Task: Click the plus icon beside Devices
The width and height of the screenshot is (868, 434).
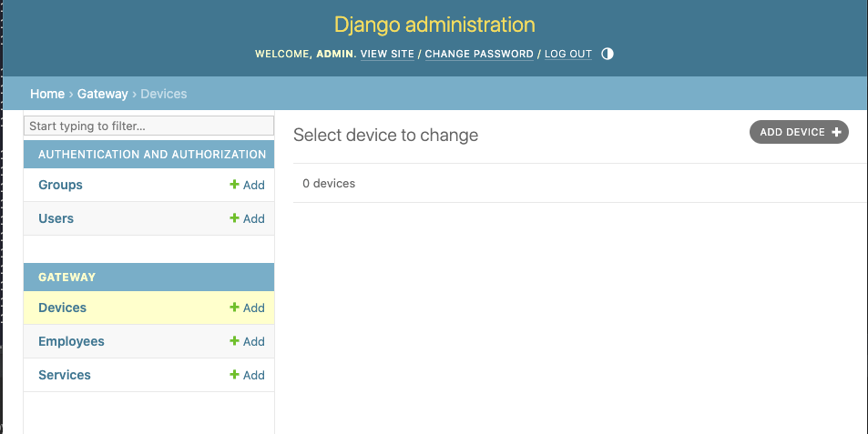Action: coord(234,307)
